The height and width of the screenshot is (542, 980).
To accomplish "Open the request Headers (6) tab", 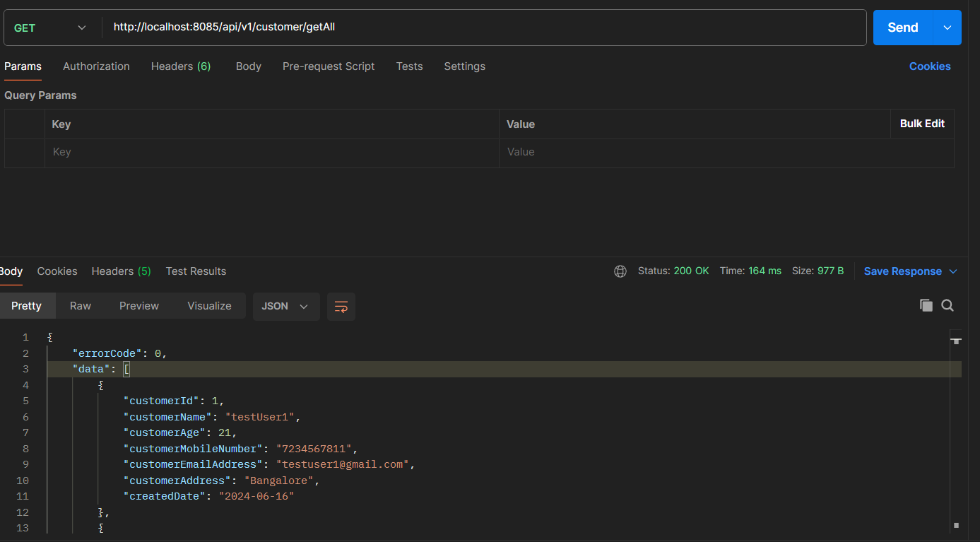I will [181, 66].
